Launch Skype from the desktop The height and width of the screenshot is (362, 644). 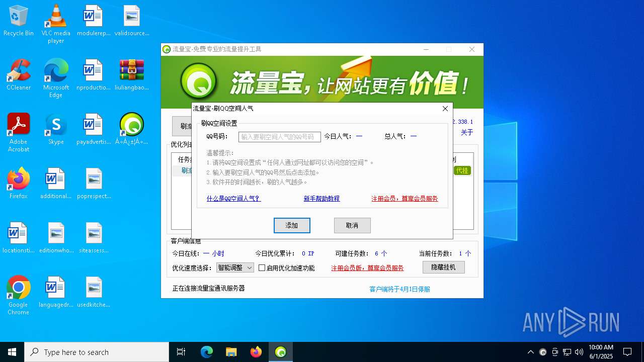pos(56,129)
